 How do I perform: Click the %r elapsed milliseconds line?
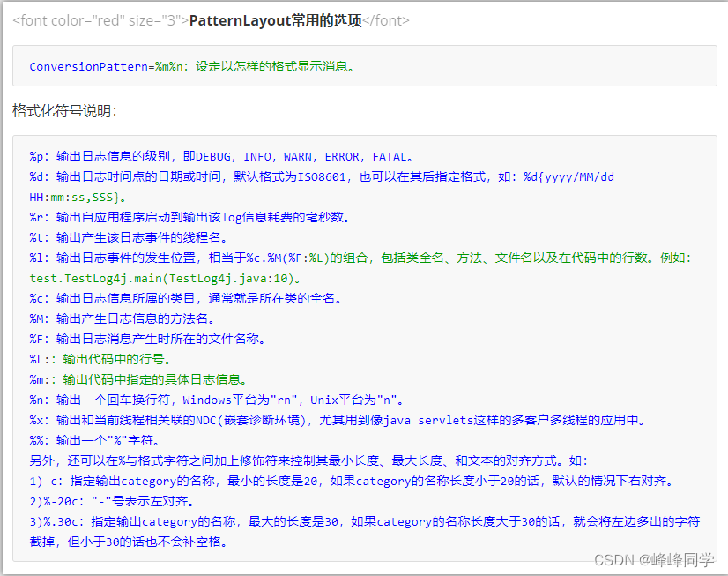pos(176,217)
